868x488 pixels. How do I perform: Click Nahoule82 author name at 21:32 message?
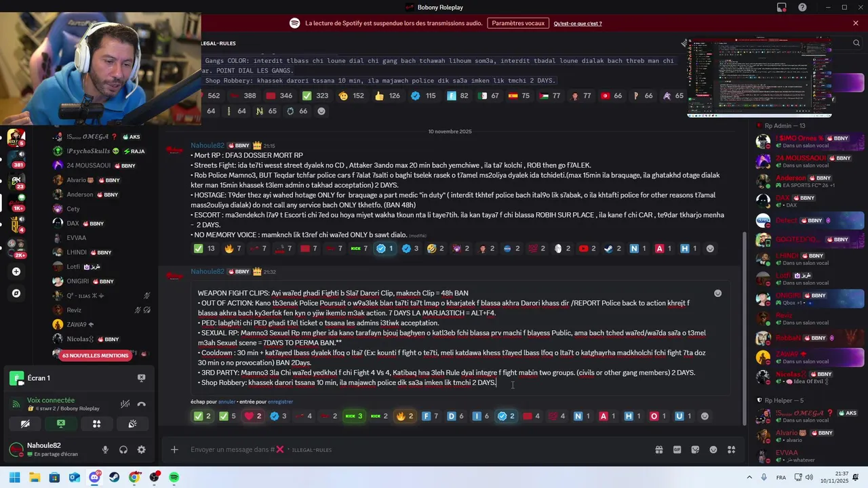pyautogui.click(x=207, y=272)
